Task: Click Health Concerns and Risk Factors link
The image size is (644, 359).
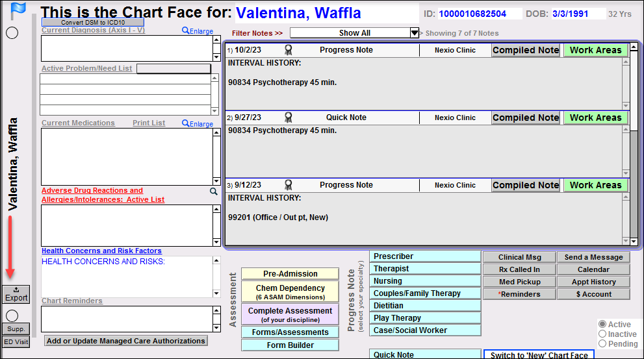Action: [x=101, y=251]
